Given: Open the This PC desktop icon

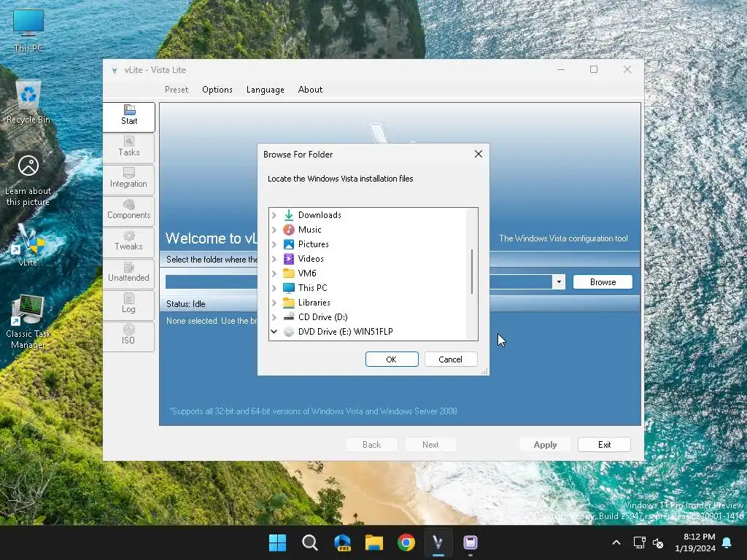Looking at the screenshot, I should [28, 31].
